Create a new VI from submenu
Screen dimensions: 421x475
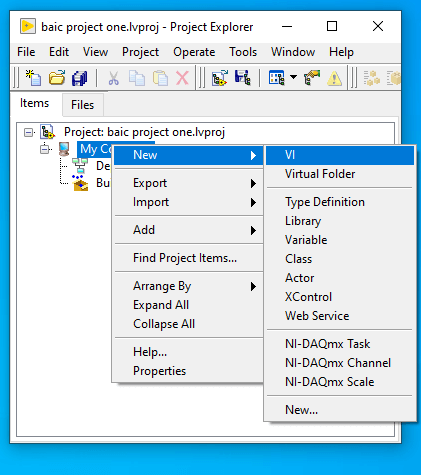[340, 155]
